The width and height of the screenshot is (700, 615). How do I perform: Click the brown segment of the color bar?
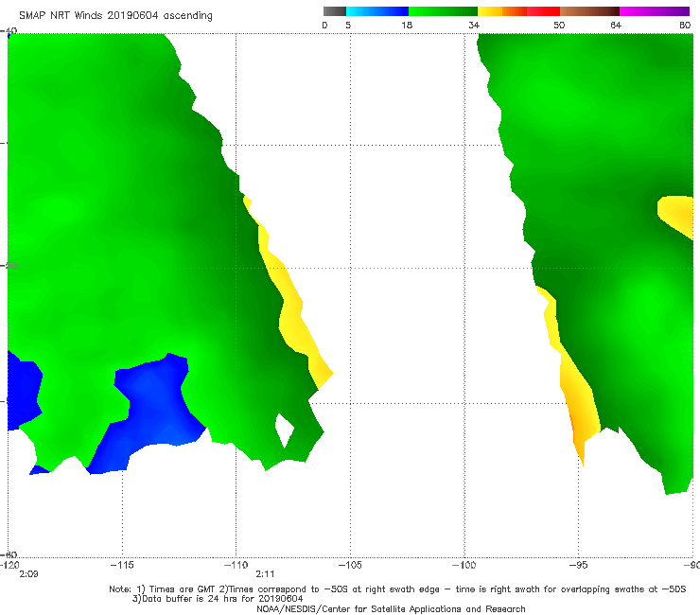tap(589, 11)
